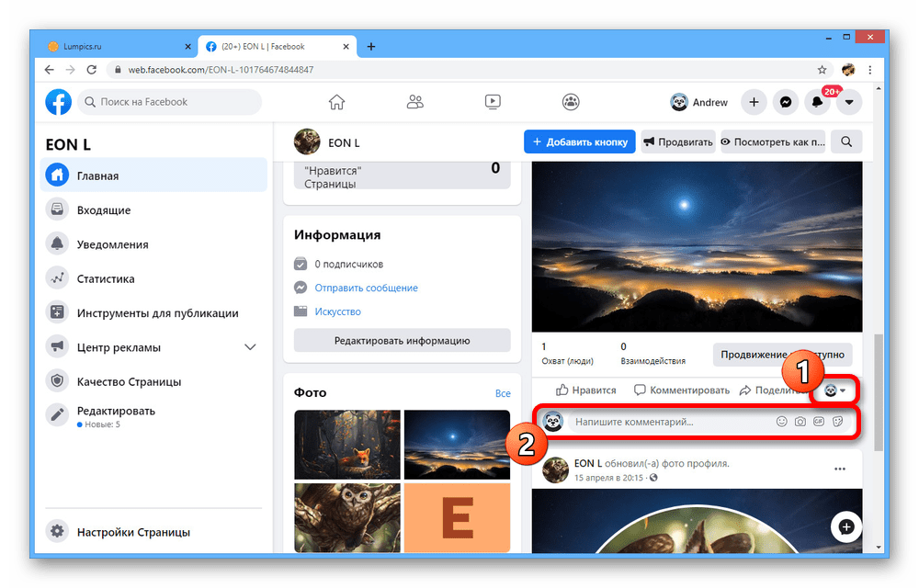Click the Поделиться share button
The width and height of the screenshot is (919, 588).
[x=774, y=390]
